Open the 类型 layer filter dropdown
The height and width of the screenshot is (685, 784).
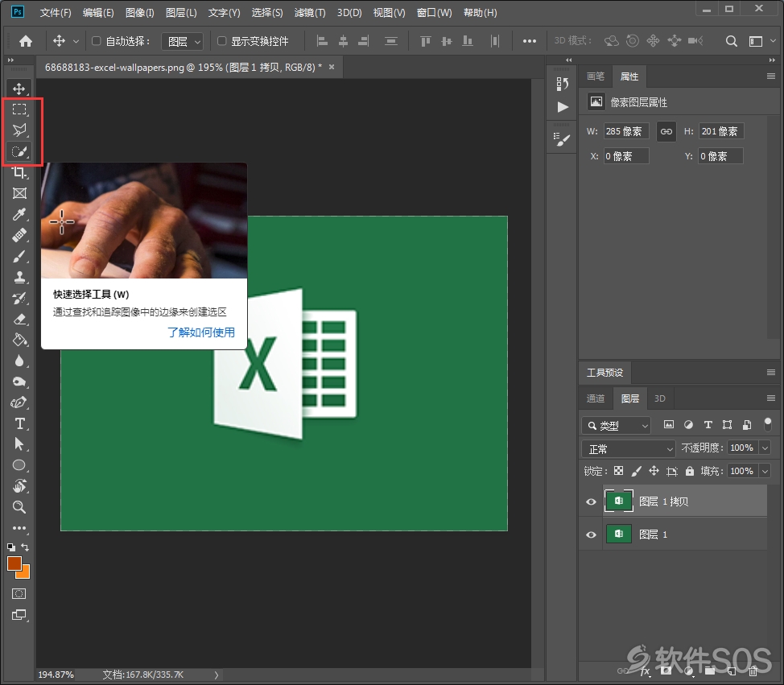click(x=616, y=426)
